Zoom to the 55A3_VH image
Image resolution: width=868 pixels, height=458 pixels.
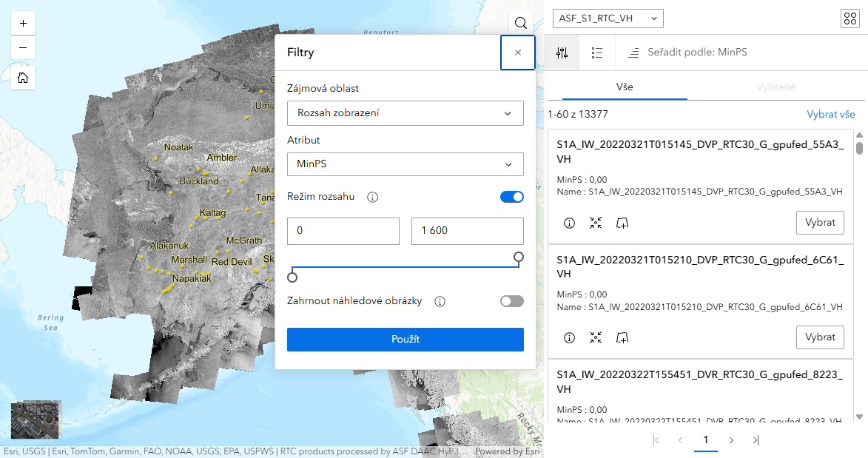596,223
